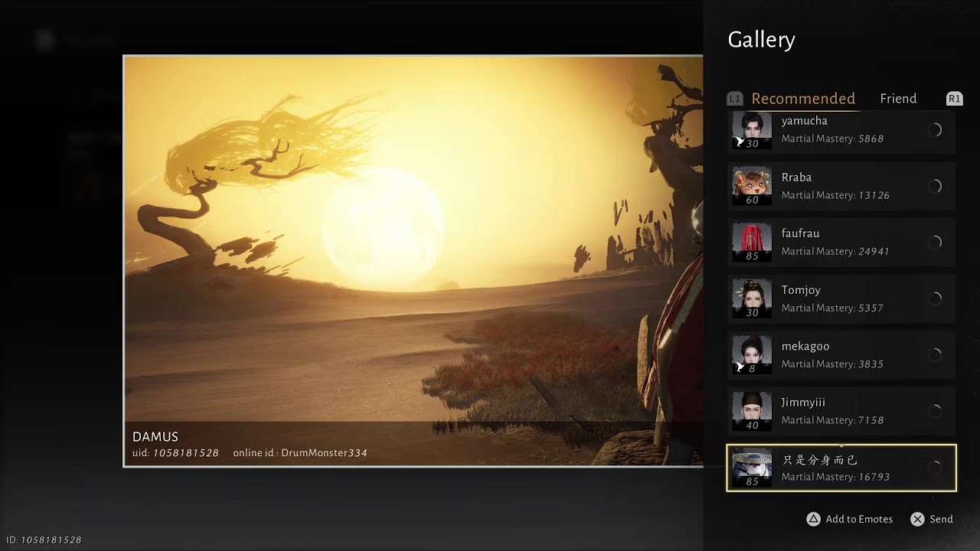Click the cross Send icon
The height and width of the screenshot is (551, 980).
point(917,519)
